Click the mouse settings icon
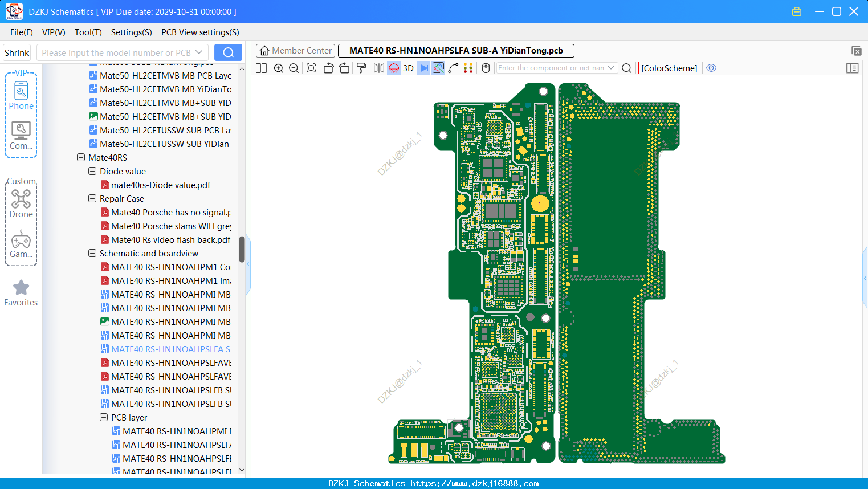The height and width of the screenshot is (489, 868). click(486, 68)
